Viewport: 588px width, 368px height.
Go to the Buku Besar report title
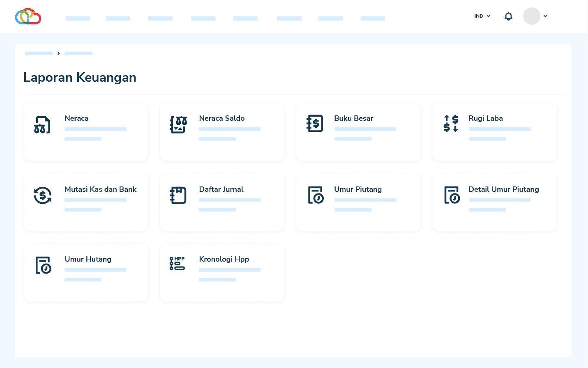click(353, 118)
